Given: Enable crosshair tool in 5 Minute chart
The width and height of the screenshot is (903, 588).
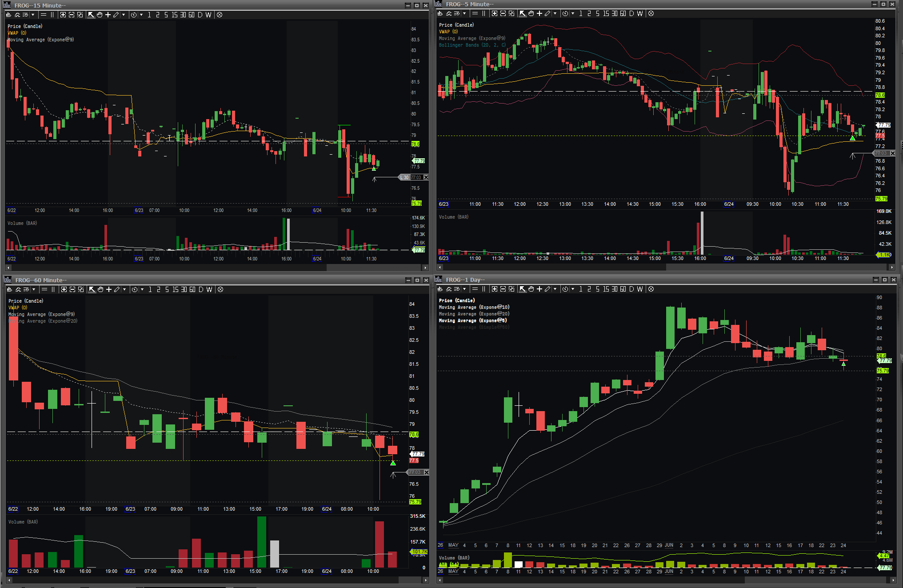Looking at the screenshot, I should coord(539,13).
